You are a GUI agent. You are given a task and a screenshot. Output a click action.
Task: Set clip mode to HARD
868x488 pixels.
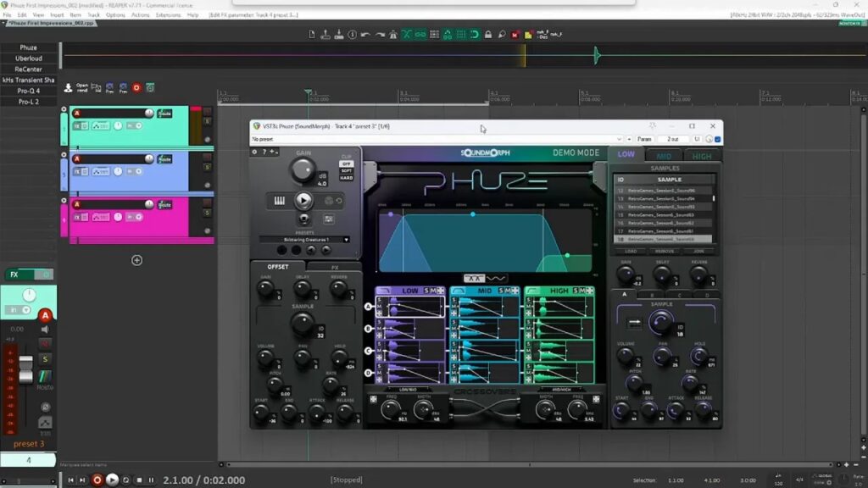coord(346,178)
